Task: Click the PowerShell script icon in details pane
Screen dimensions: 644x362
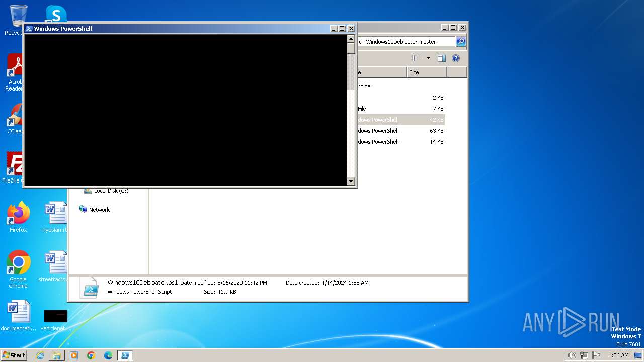Action: 89,287
